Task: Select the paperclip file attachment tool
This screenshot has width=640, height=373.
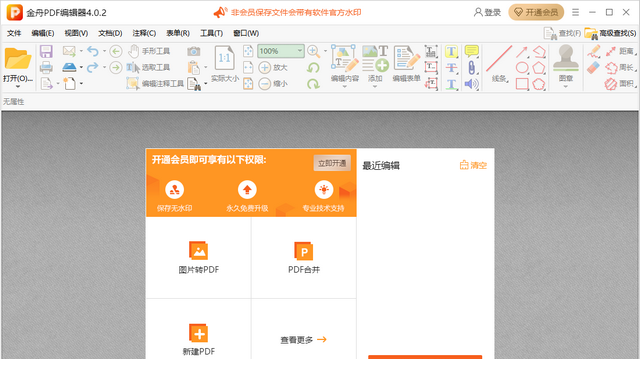Action: (x=471, y=67)
